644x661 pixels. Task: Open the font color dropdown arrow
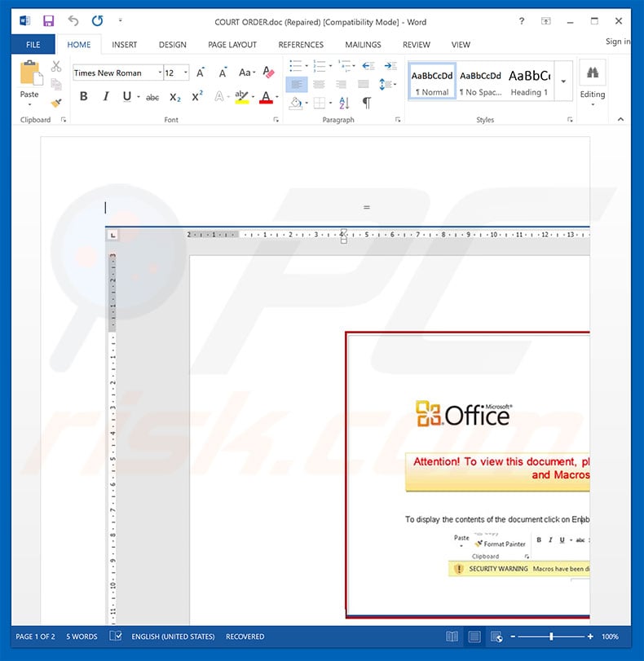tap(277, 97)
